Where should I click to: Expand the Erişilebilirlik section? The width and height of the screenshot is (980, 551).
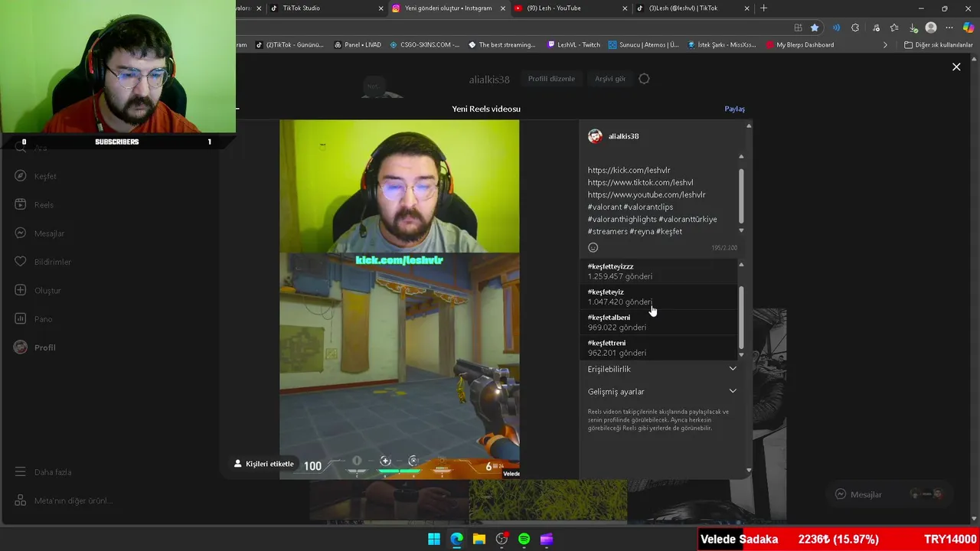pos(661,369)
